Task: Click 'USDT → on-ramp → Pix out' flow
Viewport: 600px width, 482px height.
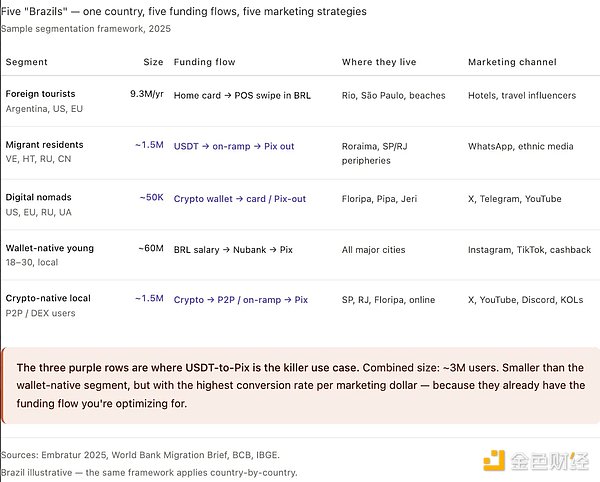Action: point(234,146)
